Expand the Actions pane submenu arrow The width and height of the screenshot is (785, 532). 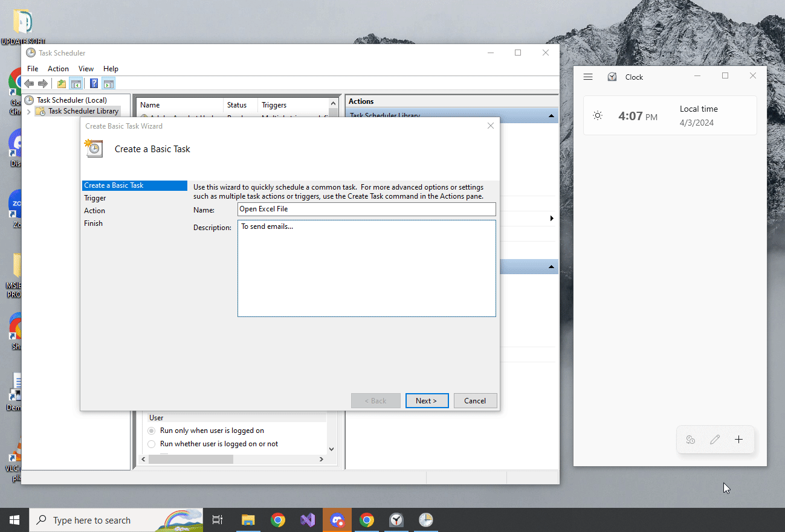click(552, 218)
